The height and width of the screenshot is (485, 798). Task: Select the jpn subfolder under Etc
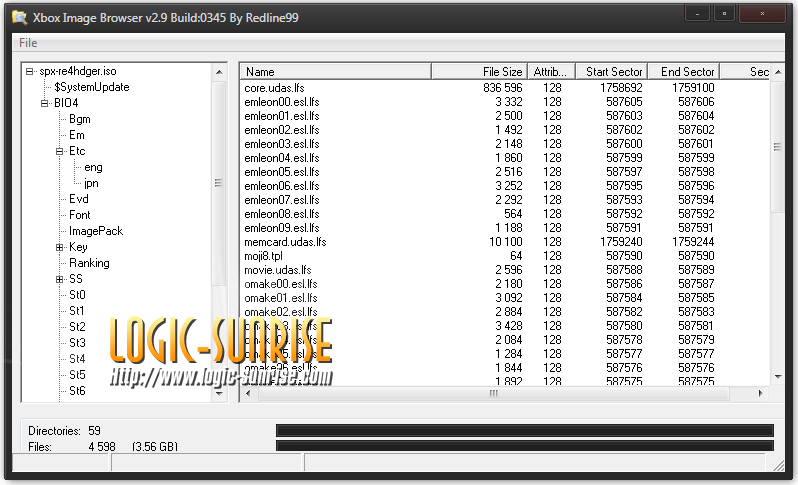[91, 183]
